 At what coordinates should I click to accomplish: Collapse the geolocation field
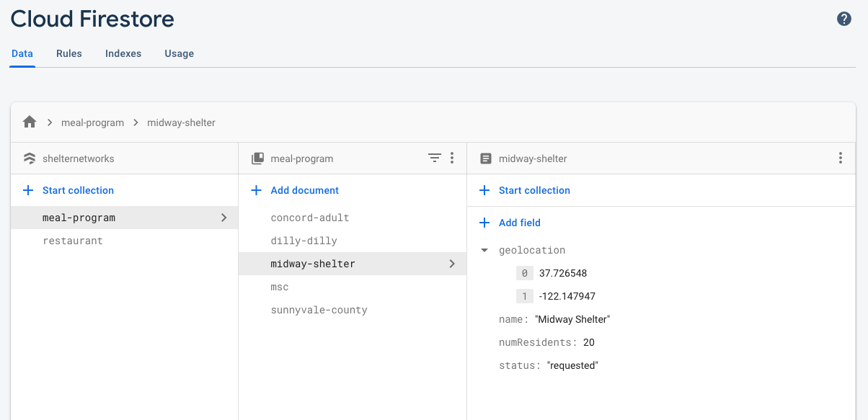tap(484, 251)
